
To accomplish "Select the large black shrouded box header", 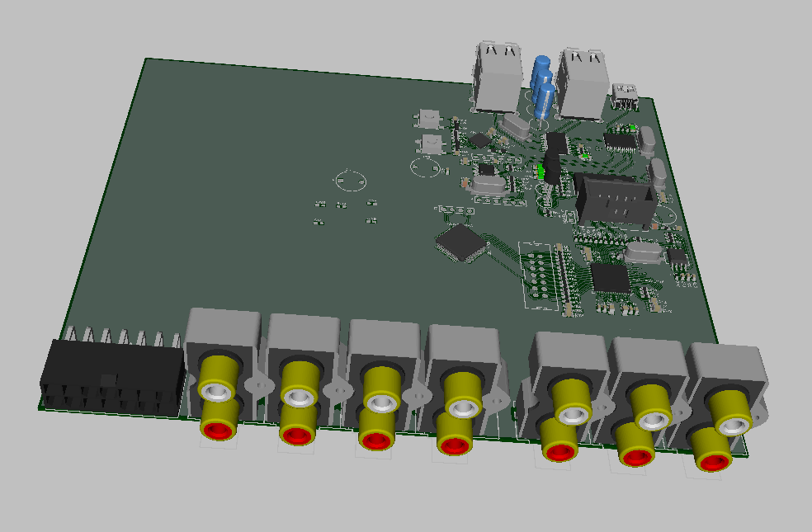I will click(616, 200).
